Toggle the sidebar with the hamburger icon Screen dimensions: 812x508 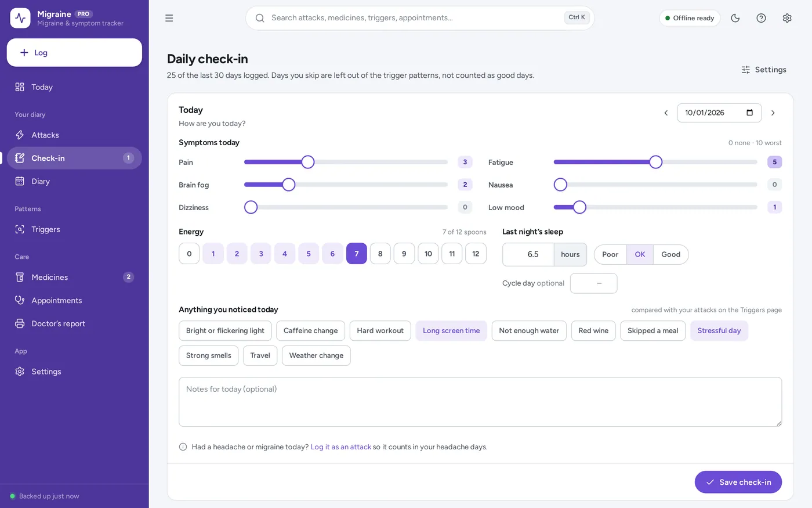point(169,18)
